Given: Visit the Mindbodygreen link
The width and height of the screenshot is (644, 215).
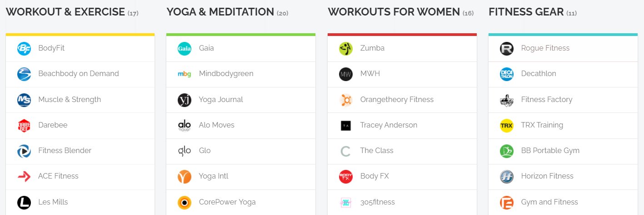Looking at the screenshot, I should 226,74.
